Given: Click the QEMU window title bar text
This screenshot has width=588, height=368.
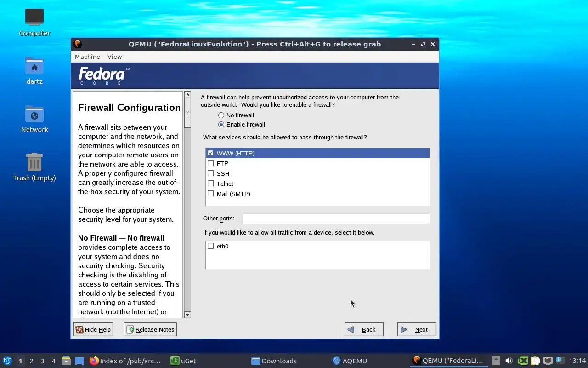Looking at the screenshot, I should tap(254, 44).
